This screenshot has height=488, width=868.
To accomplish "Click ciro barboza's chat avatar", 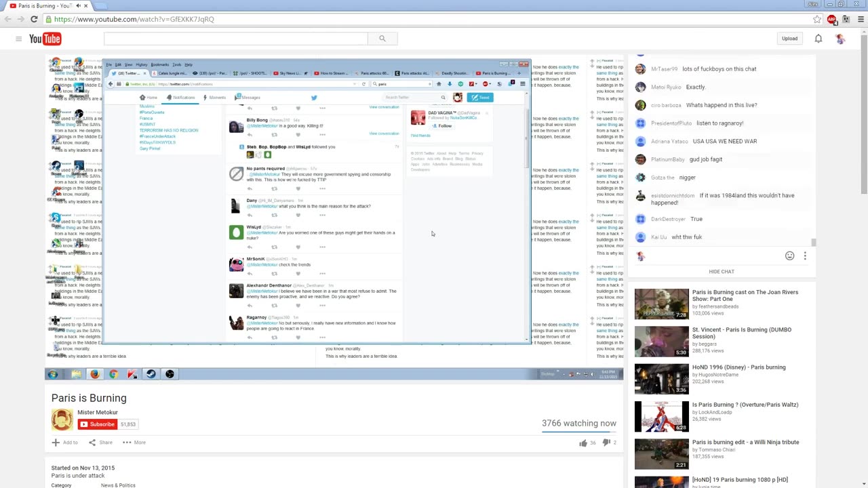I will [640, 105].
